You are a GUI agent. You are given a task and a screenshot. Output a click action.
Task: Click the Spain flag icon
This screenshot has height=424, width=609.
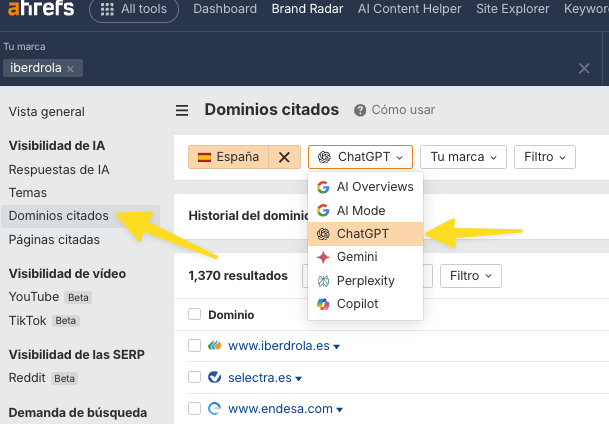[204, 157]
